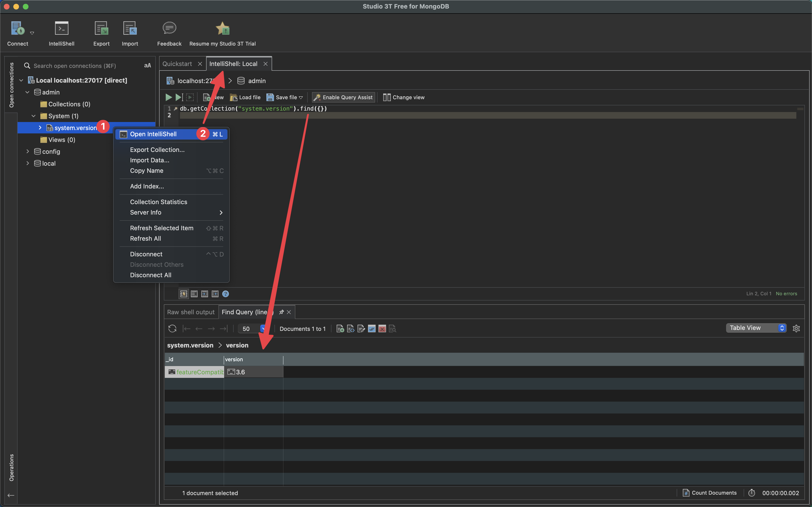
Task: Open the Connect manager icon
Action: click(17, 28)
